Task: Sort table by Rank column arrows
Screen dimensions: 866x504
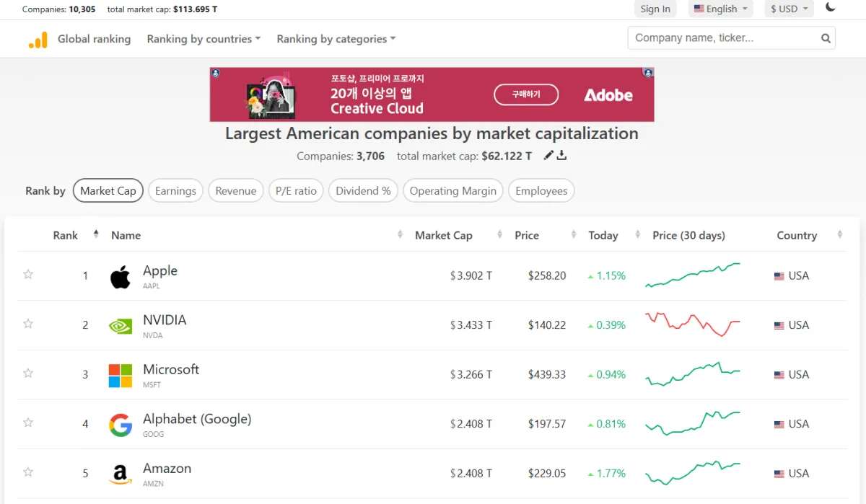Action: click(x=96, y=234)
